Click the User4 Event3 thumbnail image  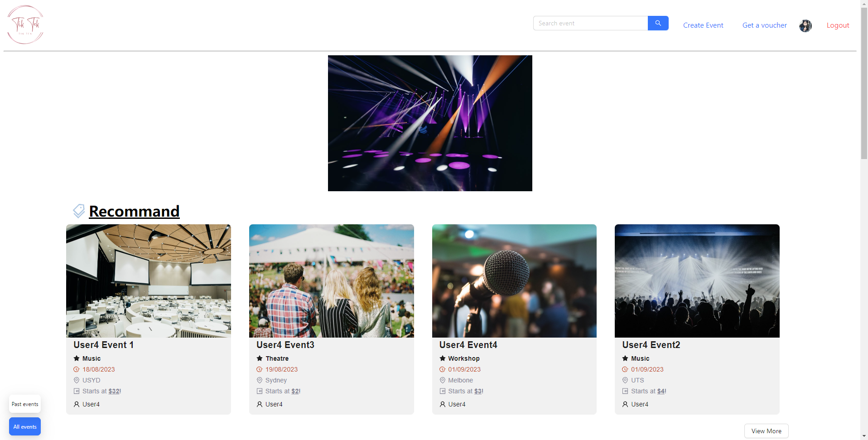point(331,280)
